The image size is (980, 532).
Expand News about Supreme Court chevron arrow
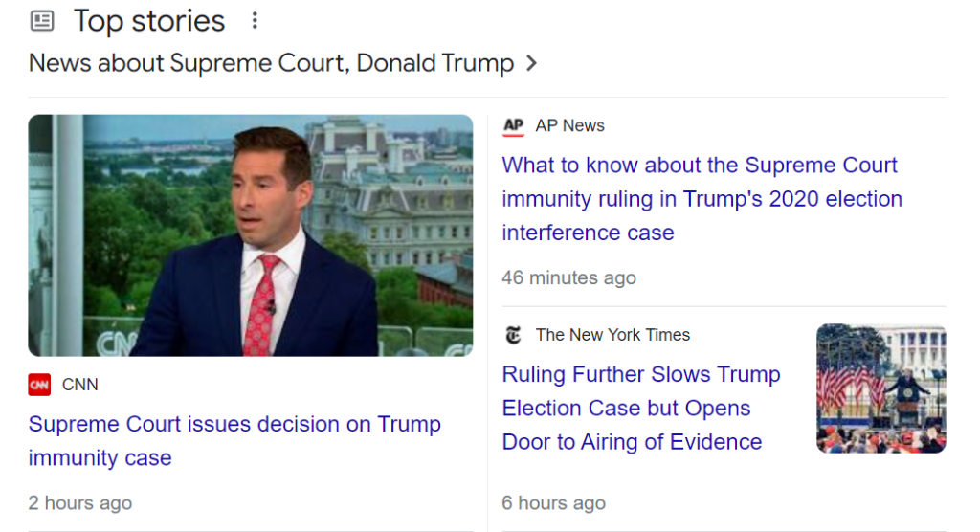coord(532,64)
